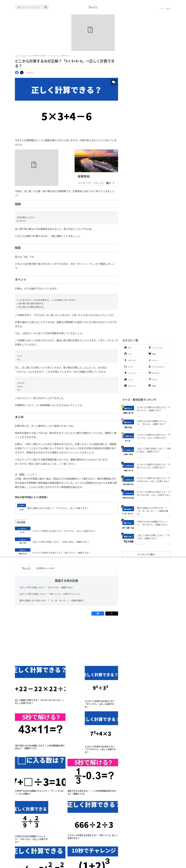
Task: Open the 豪華客船 advertisement image
Action: tap(96, 161)
